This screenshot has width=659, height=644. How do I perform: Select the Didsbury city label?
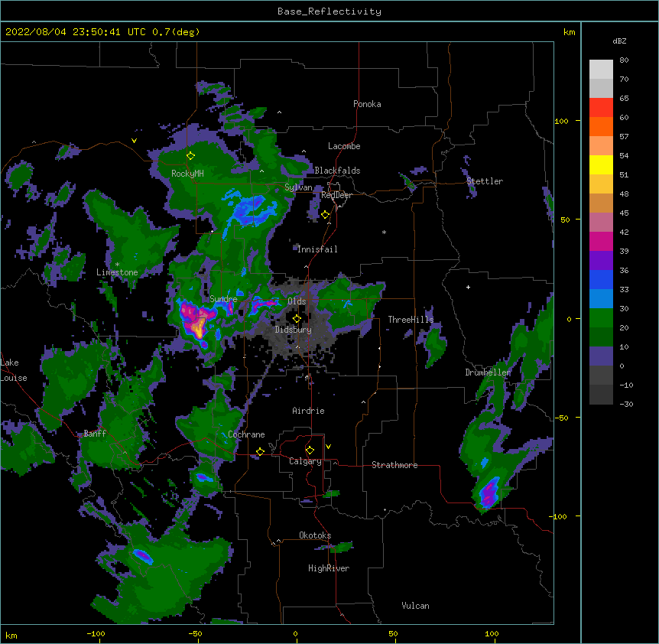click(294, 330)
